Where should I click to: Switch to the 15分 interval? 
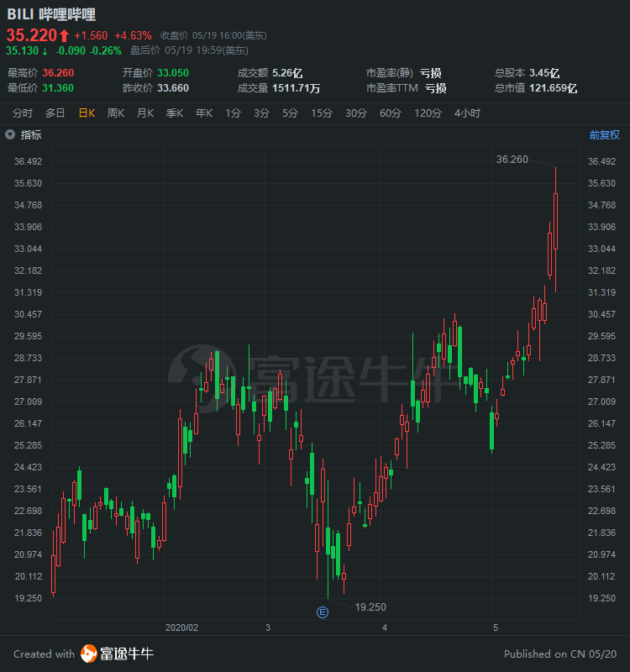click(322, 113)
